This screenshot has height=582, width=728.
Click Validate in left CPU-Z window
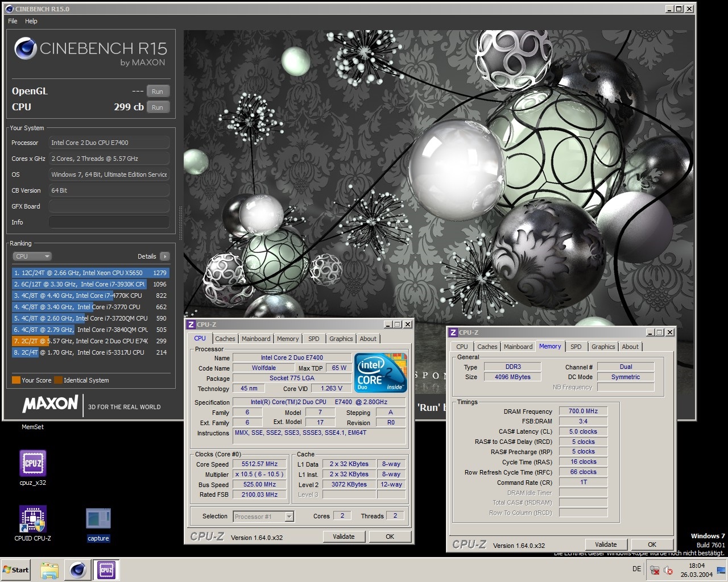344,537
